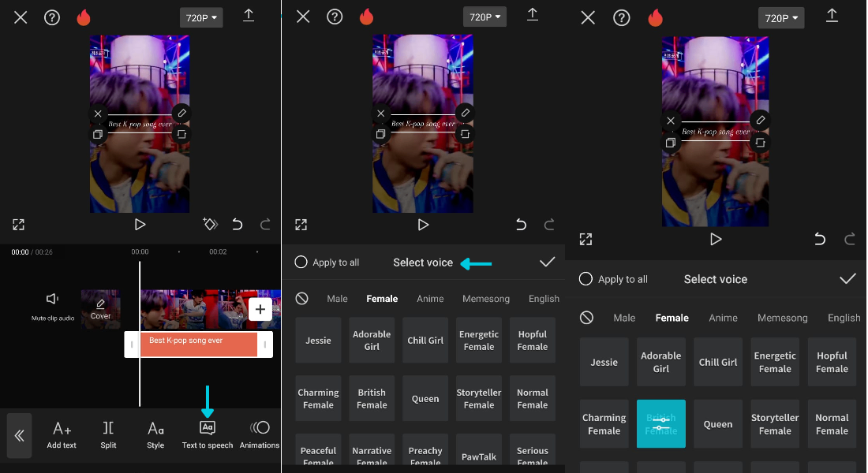Image resolution: width=868 pixels, height=473 pixels.
Task: Open help icon in left panel
Action: pos(52,17)
